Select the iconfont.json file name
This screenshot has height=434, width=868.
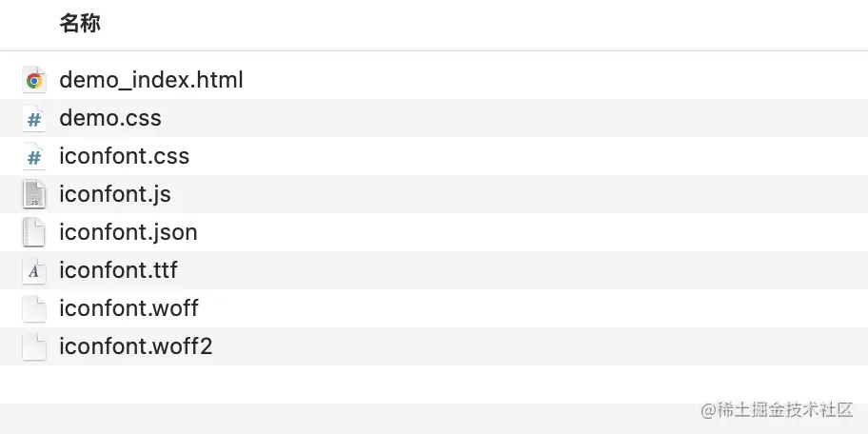click(128, 232)
